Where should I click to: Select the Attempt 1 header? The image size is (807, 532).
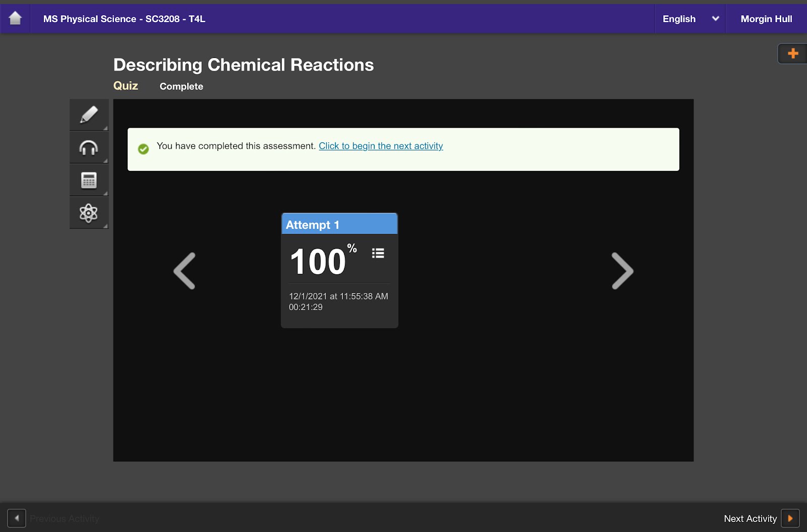(339, 224)
